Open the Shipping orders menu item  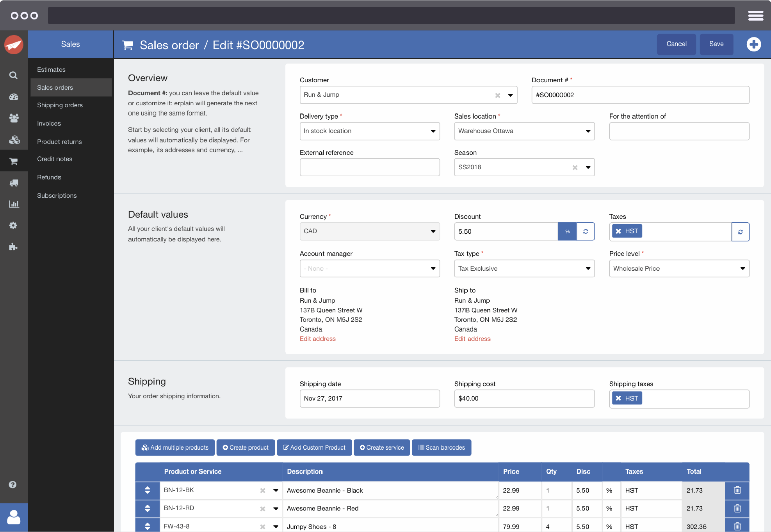tap(60, 105)
